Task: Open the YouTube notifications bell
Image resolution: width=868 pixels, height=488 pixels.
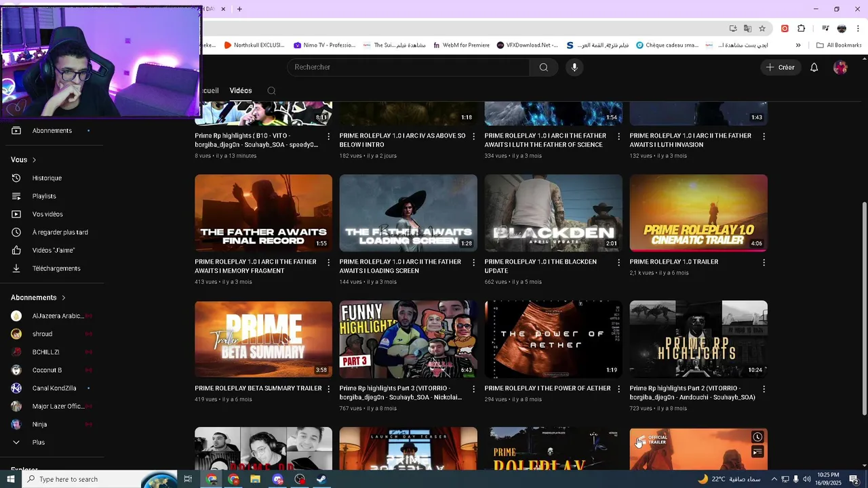Action: (814, 67)
